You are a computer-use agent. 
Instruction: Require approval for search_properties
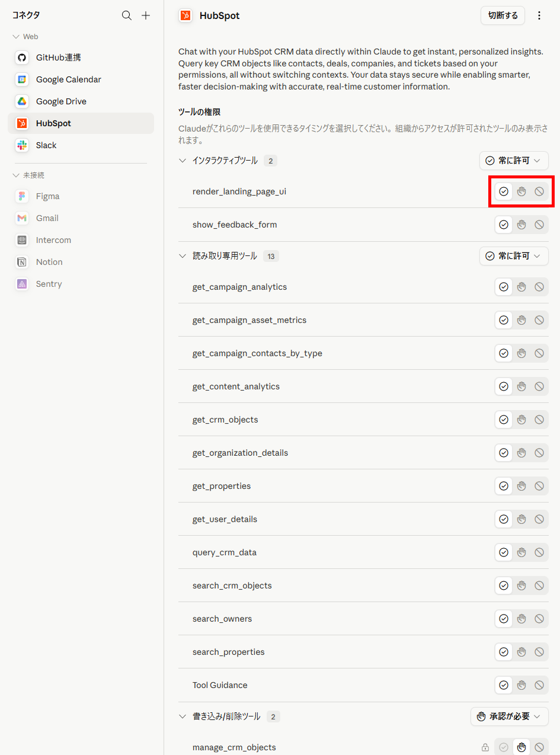pyautogui.click(x=521, y=652)
